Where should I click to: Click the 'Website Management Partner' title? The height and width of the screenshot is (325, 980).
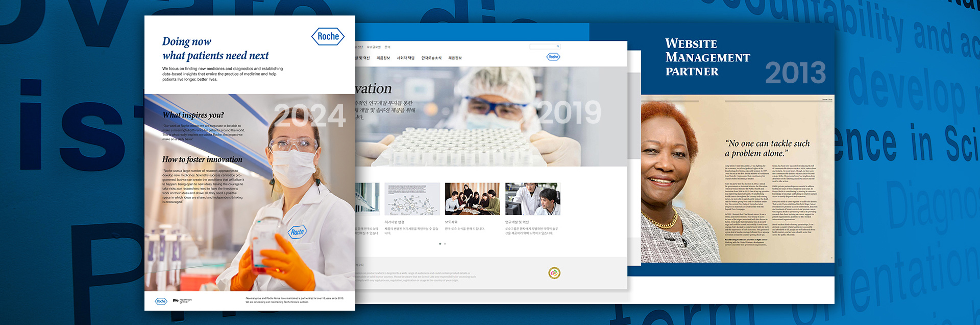click(707, 57)
